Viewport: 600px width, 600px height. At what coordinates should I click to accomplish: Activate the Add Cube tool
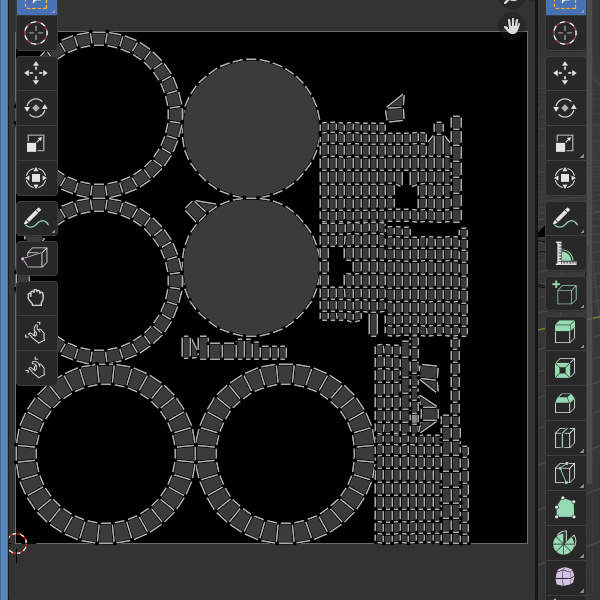(x=565, y=294)
